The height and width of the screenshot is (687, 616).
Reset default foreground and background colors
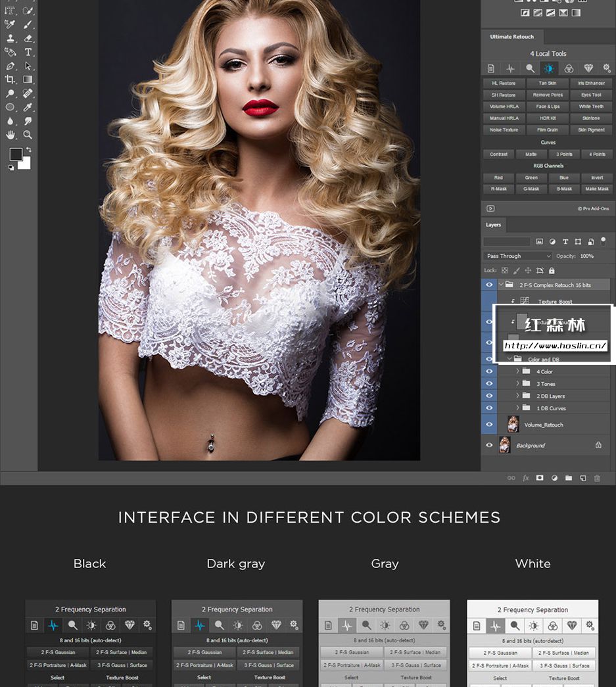(11, 168)
